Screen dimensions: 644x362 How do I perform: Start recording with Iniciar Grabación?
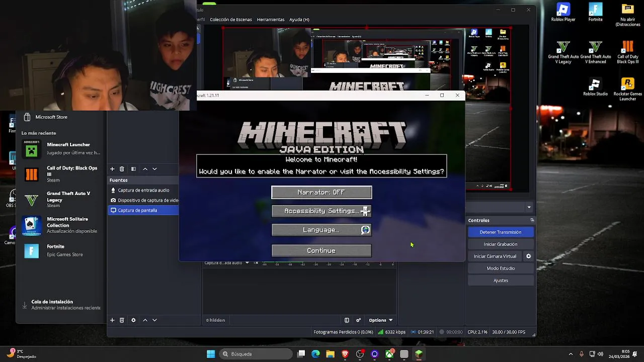pos(501,244)
